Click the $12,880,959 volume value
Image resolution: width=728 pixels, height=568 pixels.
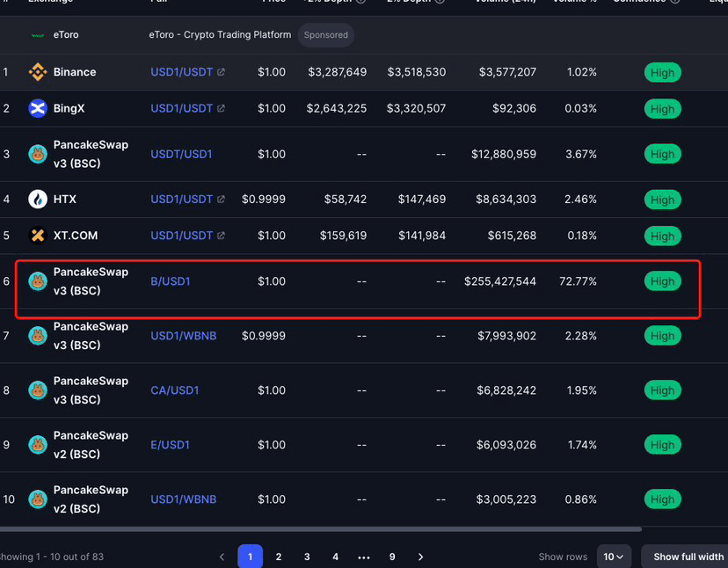[504, 154]
